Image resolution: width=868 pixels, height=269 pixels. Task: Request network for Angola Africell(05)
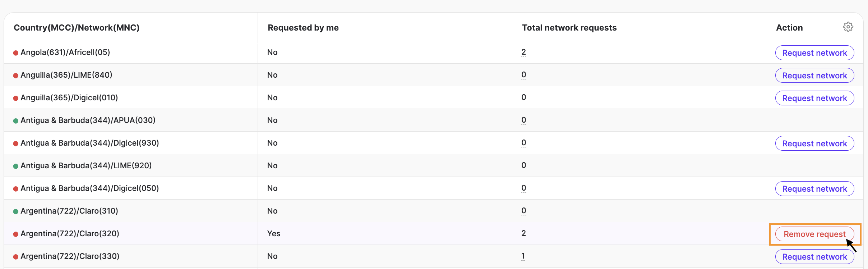tap(814, 53)
